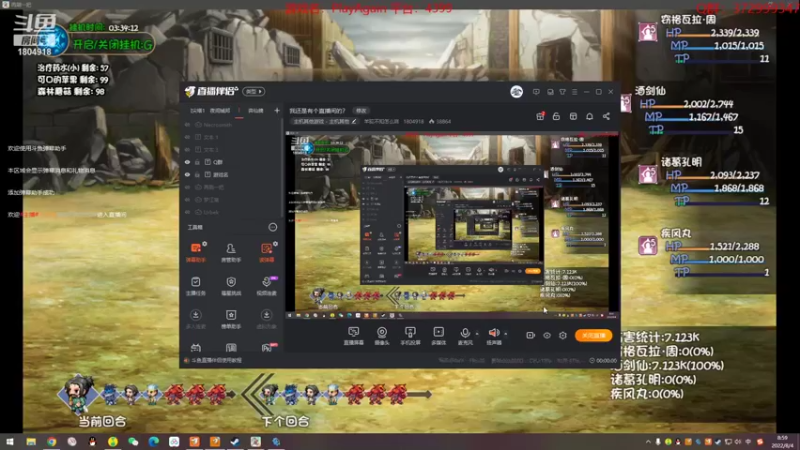This screenshot has height=450, width=800.
Task: Select the 游戏名 source row
Action: [x=232, y=174]
